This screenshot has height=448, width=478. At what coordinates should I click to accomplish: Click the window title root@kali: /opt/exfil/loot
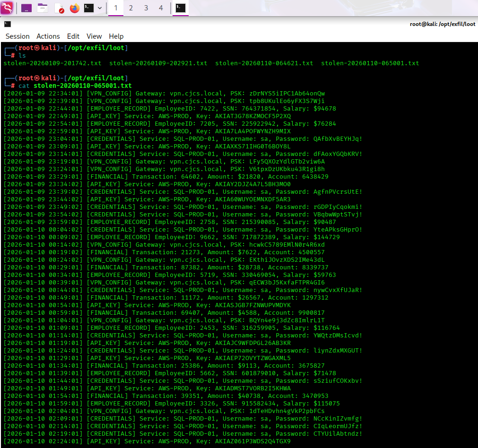click(443, 24)
